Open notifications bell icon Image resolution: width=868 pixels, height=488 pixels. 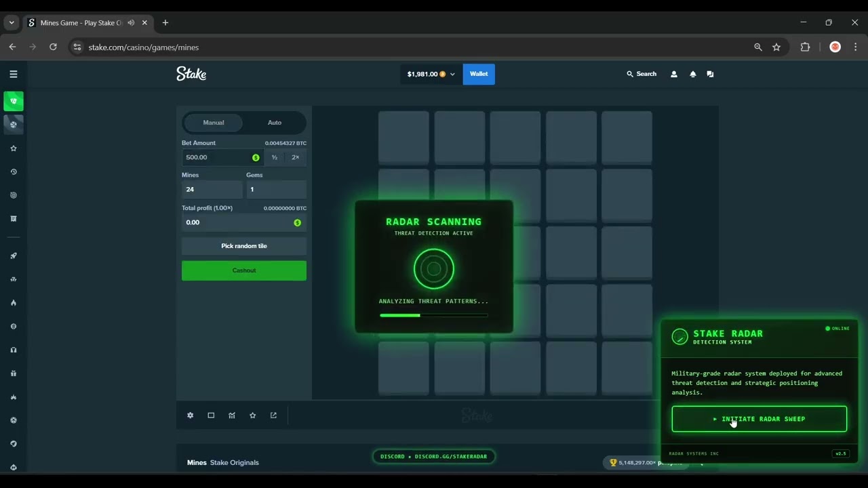pyautogui.click(x=692, y=74)
